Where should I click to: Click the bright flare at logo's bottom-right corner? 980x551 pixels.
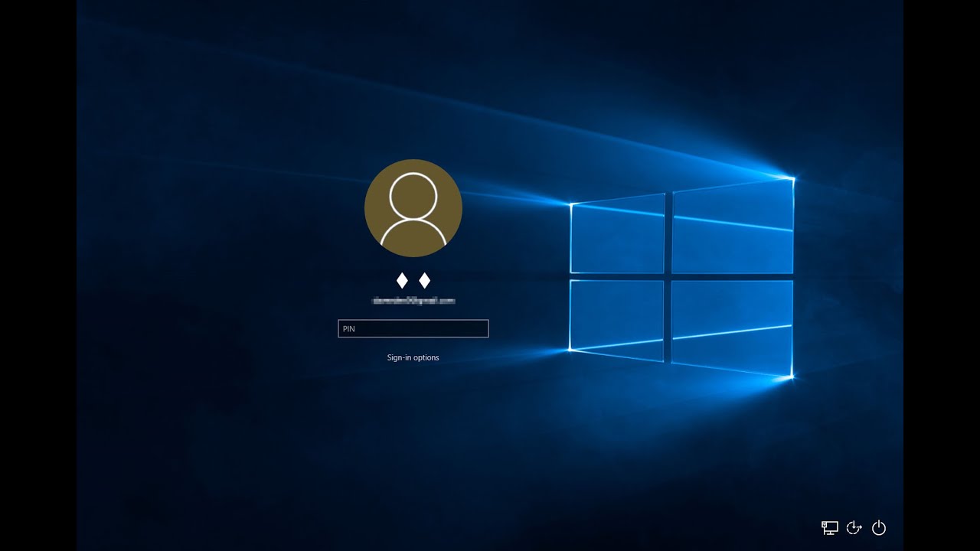click(x=792, y=377)
